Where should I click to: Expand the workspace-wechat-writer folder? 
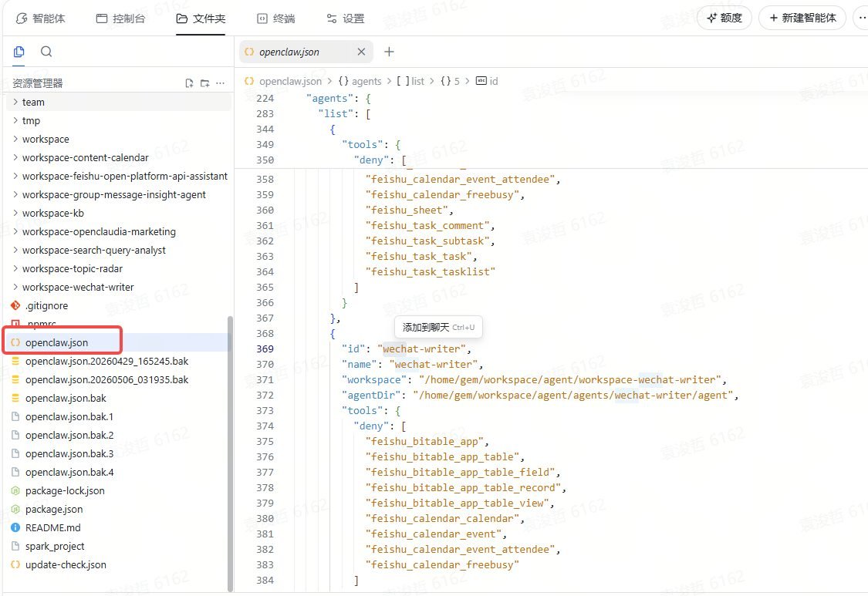119,287
